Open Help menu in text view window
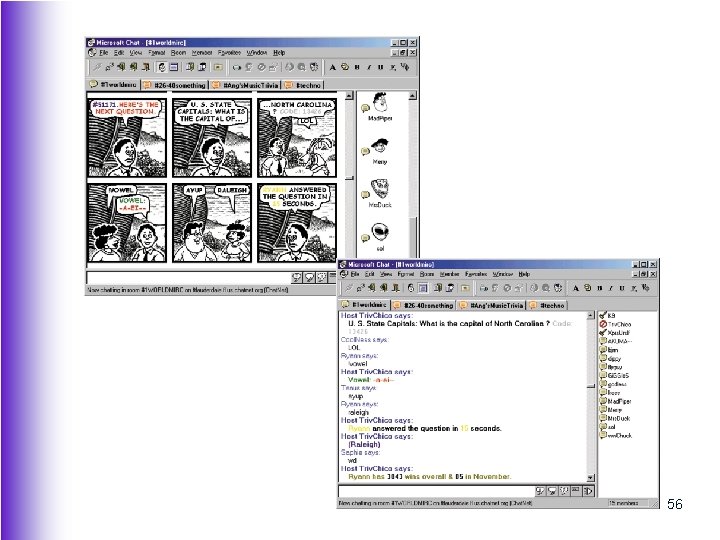 [524, 274]
